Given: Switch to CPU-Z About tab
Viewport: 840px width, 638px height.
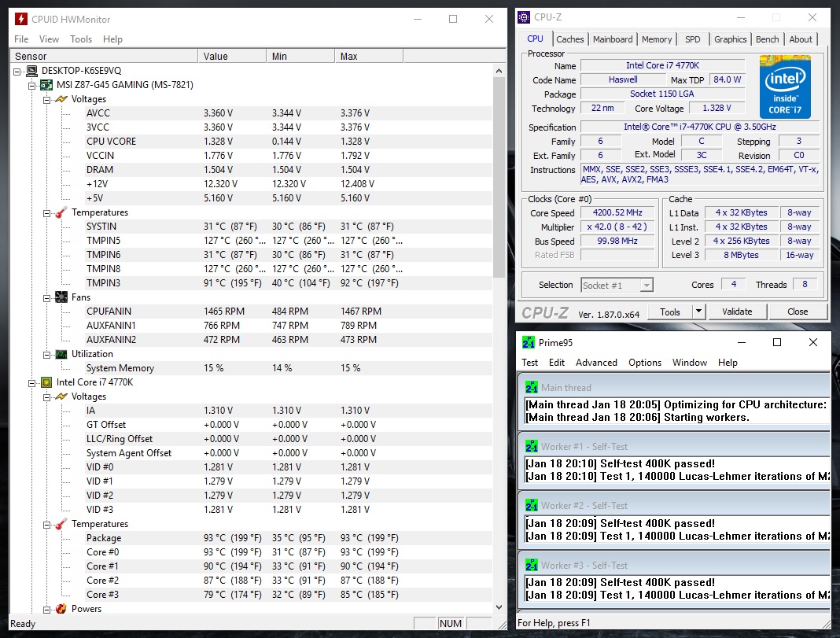Looking at the screenshot, I should point(801,39).
